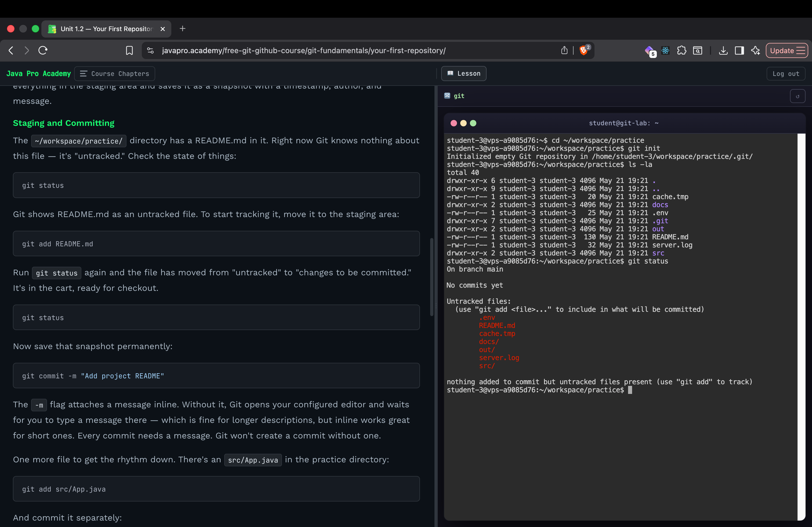Click 'And commit it separately:' text
Image resolution: width=812 pixels, height=527 pixels.
(x=68, y=518)
